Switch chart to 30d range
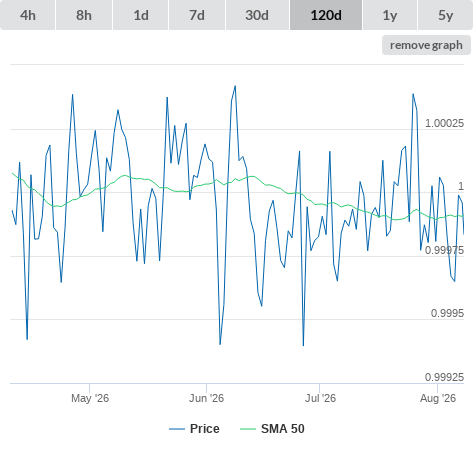The image size is (474, 455). [257, 15]
